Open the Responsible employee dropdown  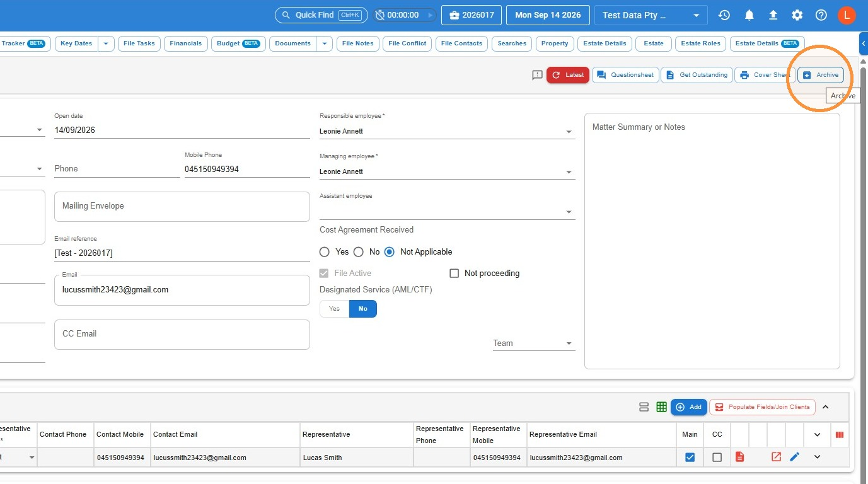[x=448, y=132]
